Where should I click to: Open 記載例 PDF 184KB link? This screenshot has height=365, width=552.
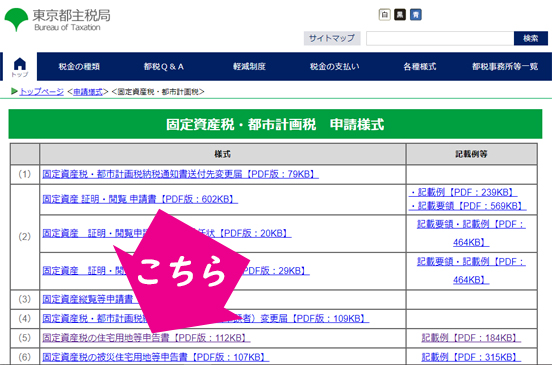point(471,338)
